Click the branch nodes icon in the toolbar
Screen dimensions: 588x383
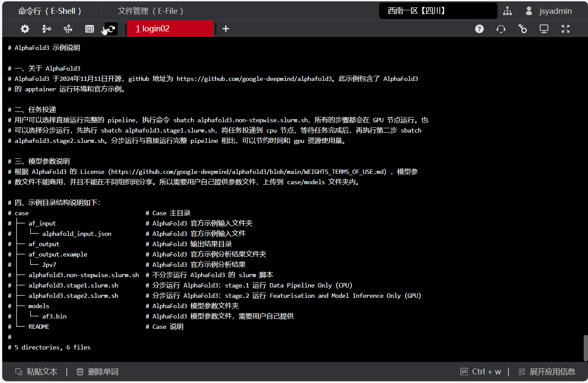point(47,29)
